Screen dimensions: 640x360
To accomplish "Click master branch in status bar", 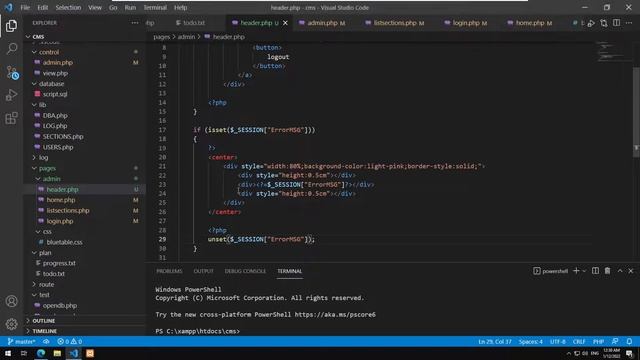I will click(21, 341).
